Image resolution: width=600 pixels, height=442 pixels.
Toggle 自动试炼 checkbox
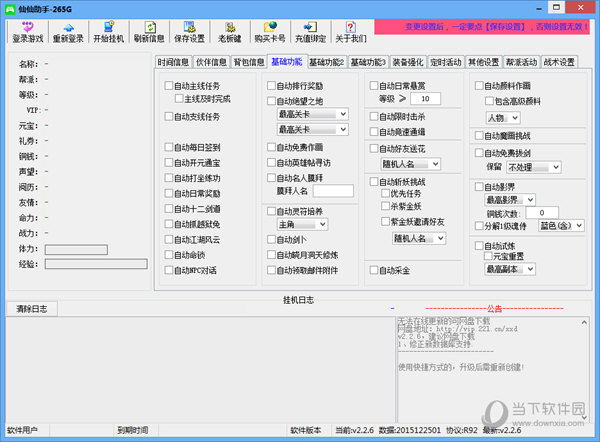coord(479,245)
